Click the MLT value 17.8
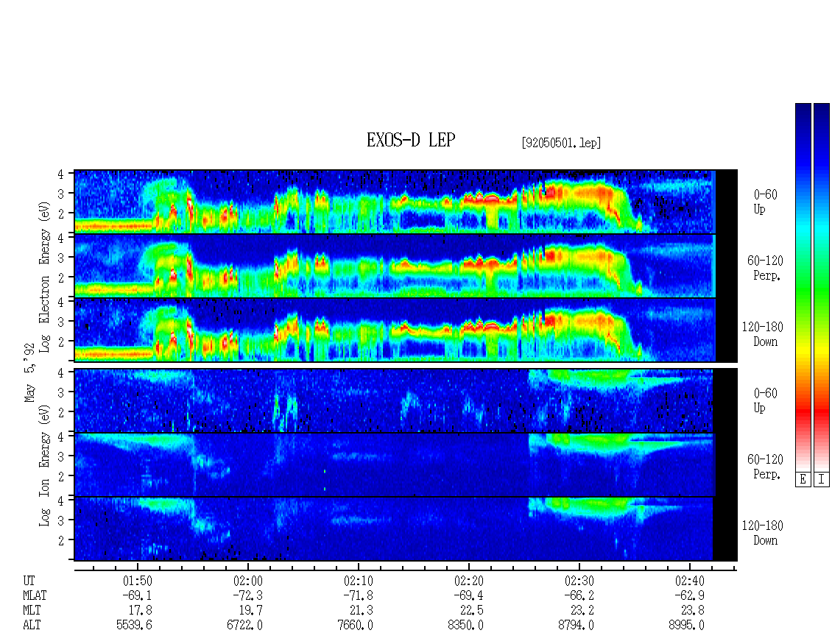 pyautogui.click(x=140, y=611)
